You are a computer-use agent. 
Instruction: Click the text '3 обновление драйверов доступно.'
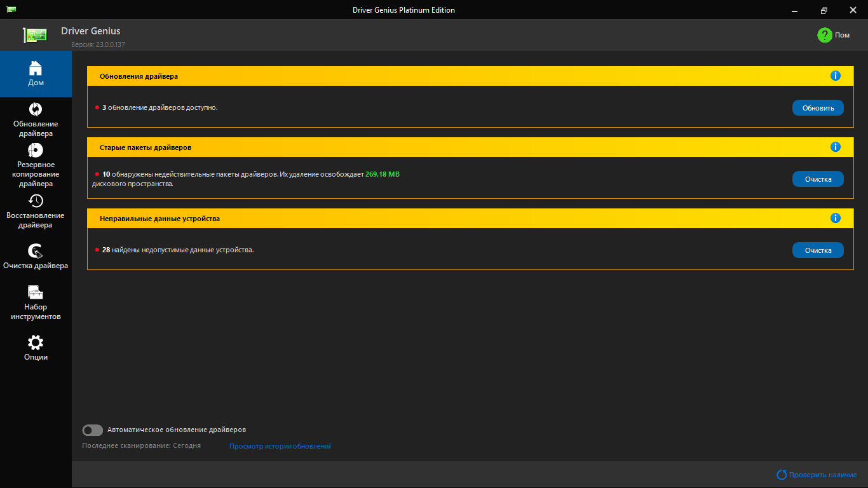[x=159, y=108]
